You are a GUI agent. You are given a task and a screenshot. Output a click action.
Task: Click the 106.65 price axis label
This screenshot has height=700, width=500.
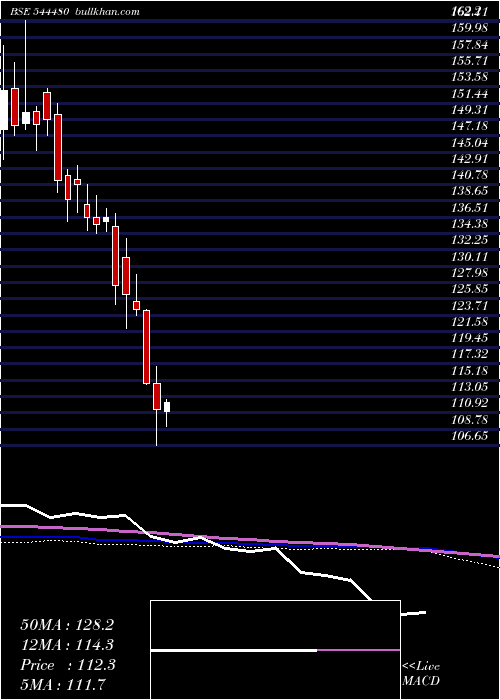468,436
